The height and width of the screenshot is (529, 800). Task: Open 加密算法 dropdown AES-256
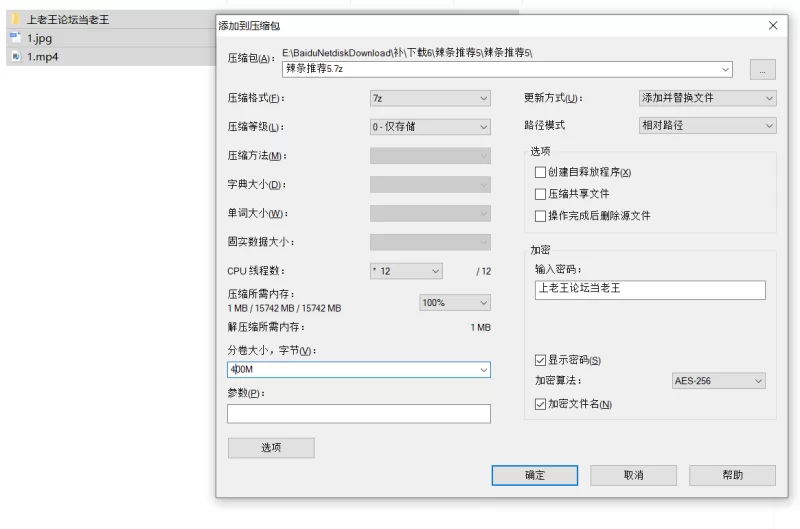point(718,381)
